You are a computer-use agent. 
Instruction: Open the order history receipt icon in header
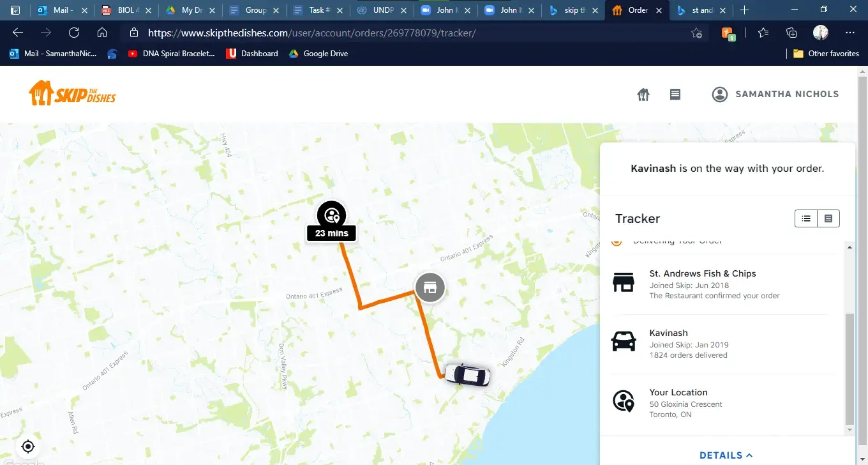675,95
